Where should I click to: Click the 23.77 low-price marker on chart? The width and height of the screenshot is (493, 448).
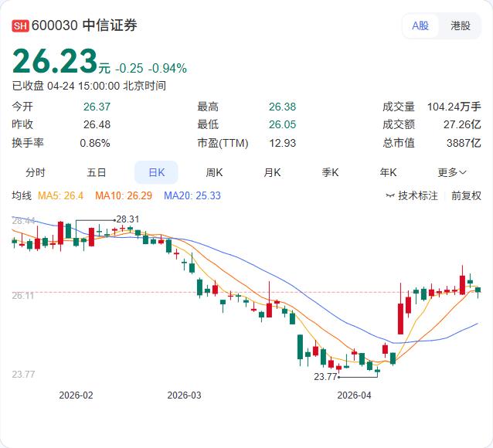325,377
